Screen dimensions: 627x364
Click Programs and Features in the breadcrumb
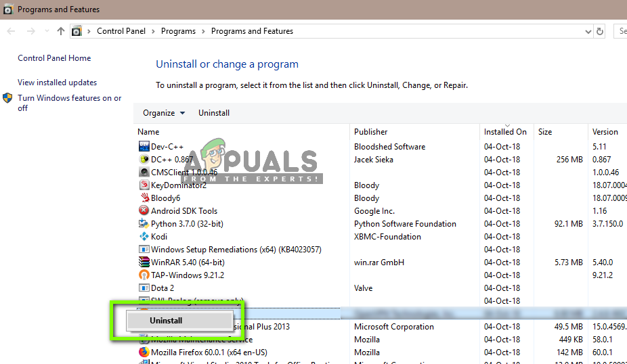(252, 31)
